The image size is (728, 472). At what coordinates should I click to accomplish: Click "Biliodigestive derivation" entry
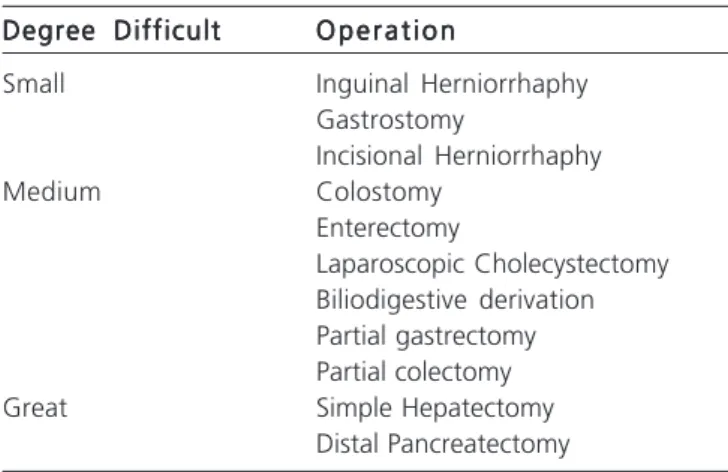pos(455,301)
